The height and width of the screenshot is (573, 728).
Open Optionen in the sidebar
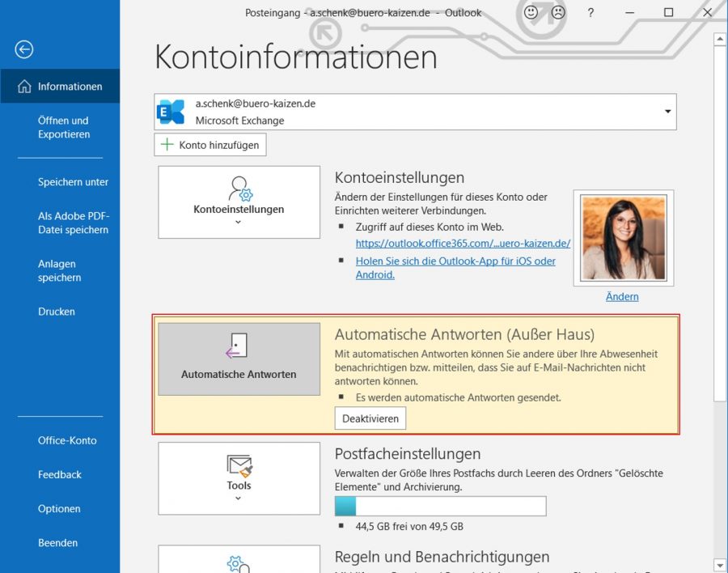(x=59, y=509)
